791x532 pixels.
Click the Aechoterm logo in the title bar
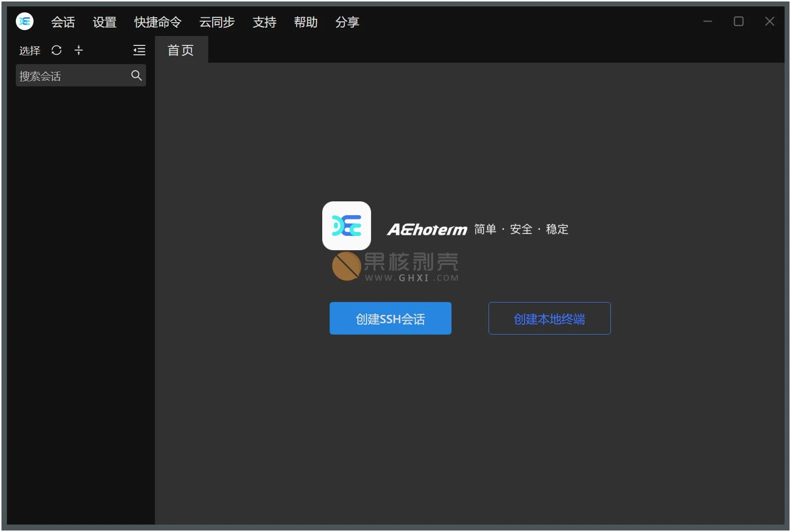pyautogui.click(x=25, y=22)
